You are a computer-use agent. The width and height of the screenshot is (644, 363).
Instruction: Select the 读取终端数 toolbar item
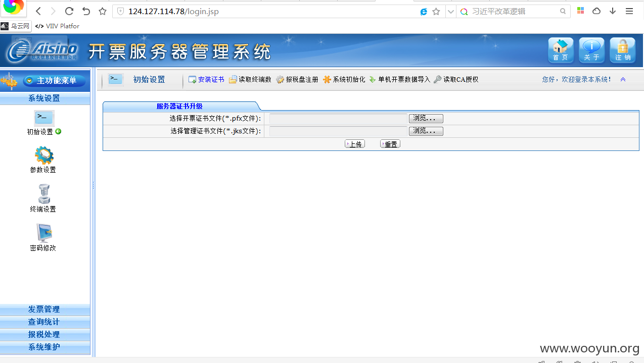tap(250, 80)
